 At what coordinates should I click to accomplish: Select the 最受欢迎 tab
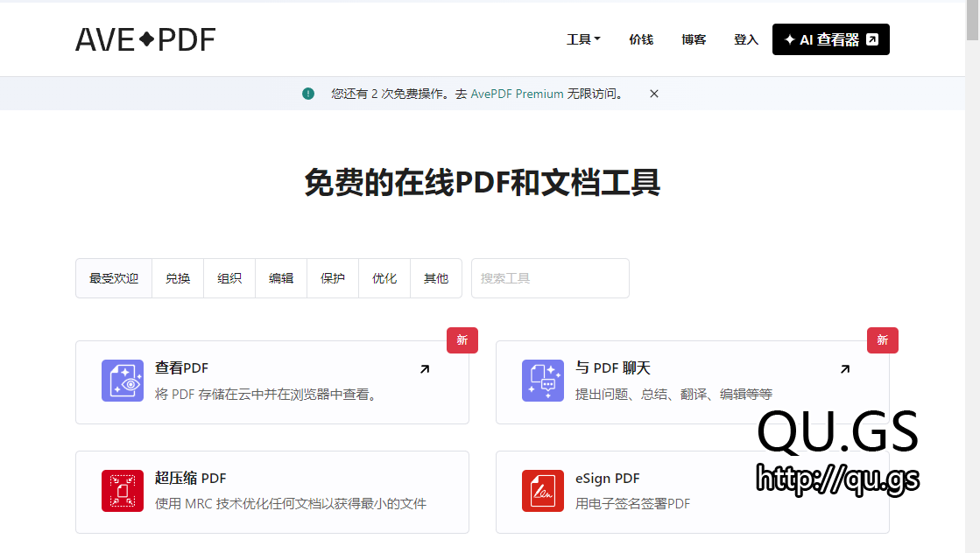[x=114, y=278]
